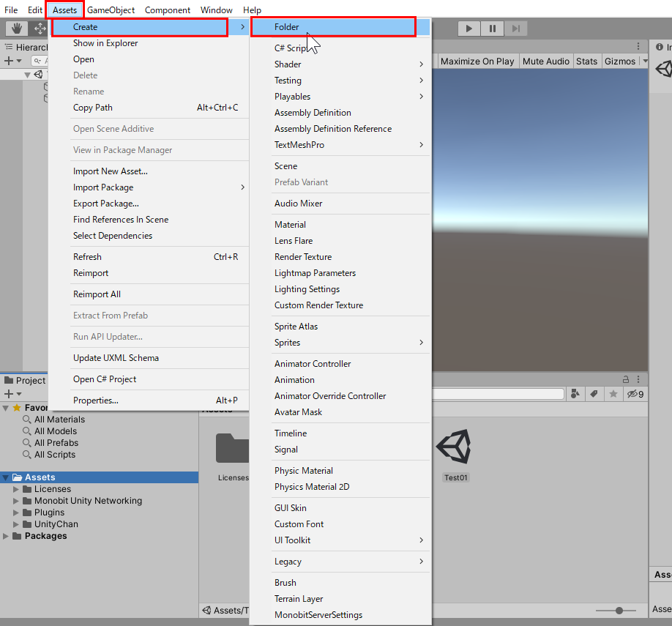The height and width of the screenshot is (626, 672).
Task: Click the Step frame button
Action: pyautogui.click(x=515, y=29)
